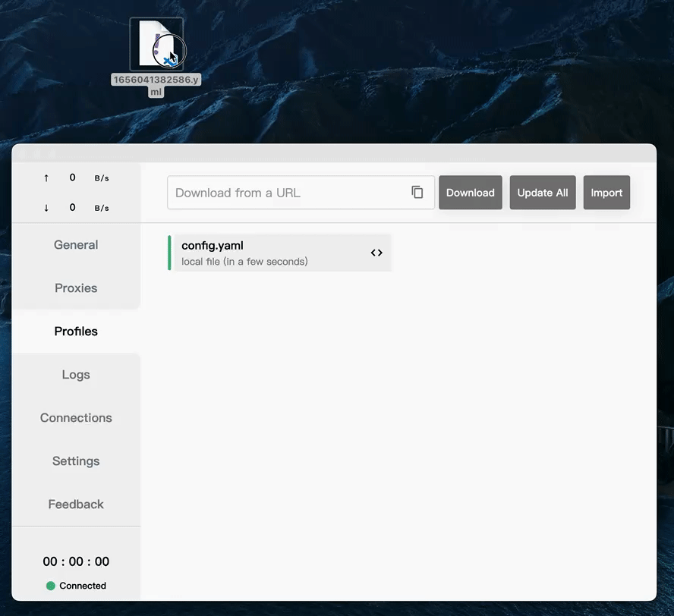Click the Update All button
Viewport: 674px width, 616px height.
point(543,193)
